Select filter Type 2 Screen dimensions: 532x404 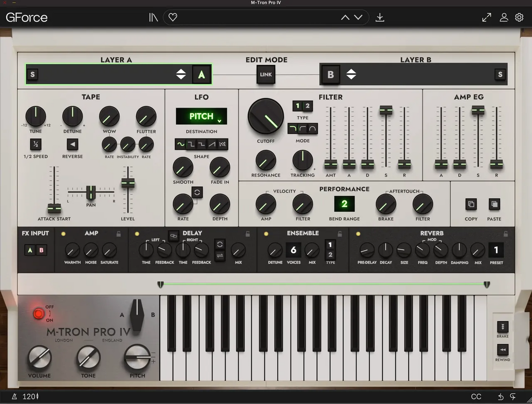(307, 106)
